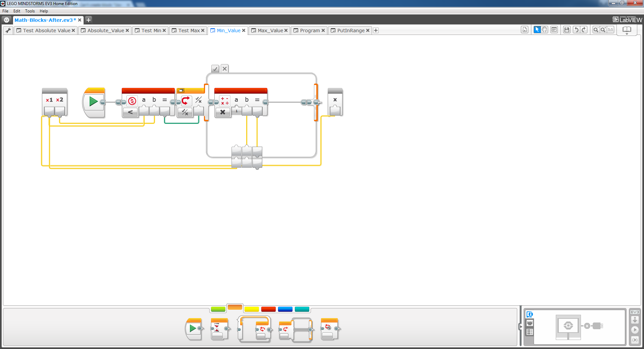The image size is (644, 349).
Task: Click the x1 x2 parameter block
Action: [x=55, y=102]
